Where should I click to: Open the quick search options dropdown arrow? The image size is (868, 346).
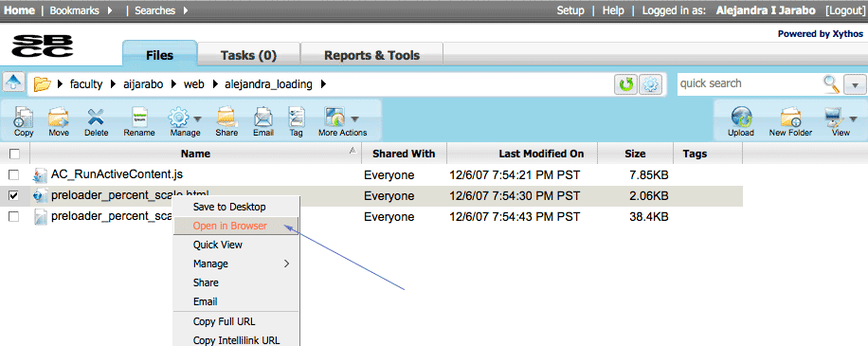pyautogui.click(x=855, y=84)
